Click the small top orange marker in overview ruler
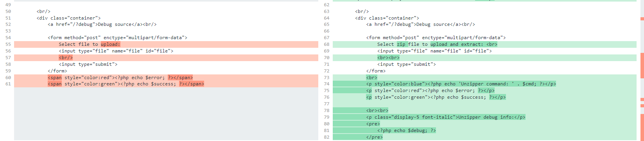The image size is (644, 141). (642, 19)
